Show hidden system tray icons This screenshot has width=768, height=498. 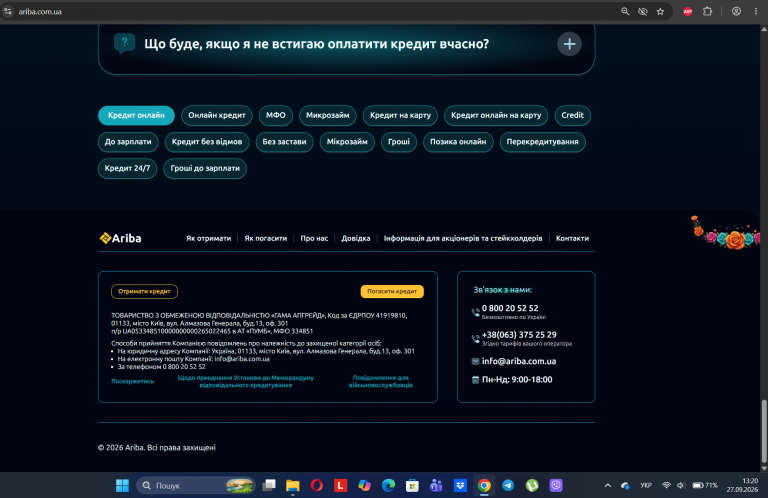(x=608, y=485)
